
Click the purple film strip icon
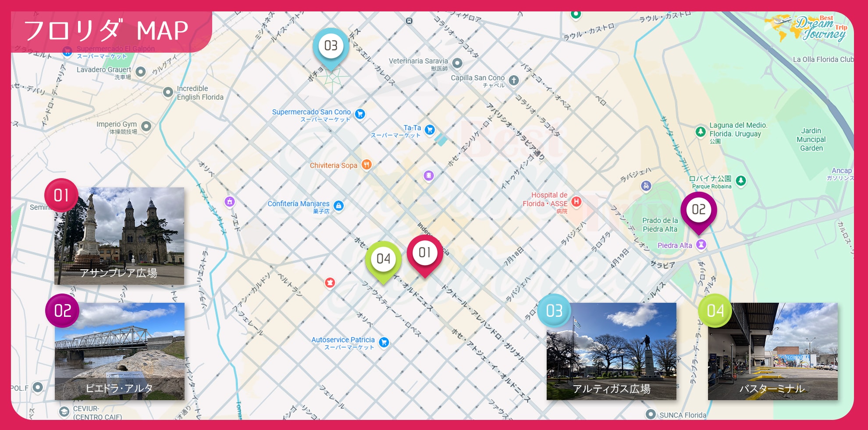[429, 176]
